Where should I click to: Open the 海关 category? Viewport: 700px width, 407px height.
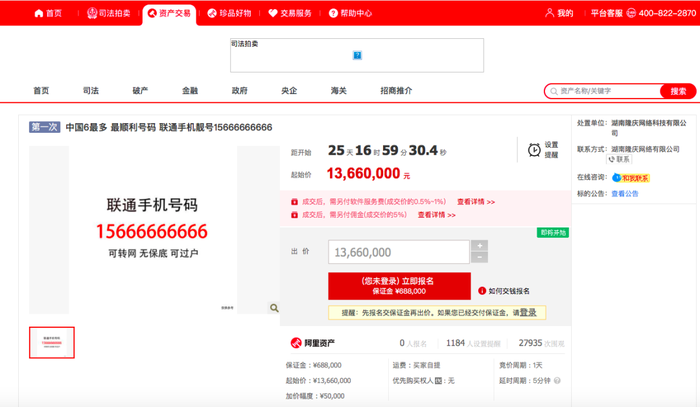coord(338,91)
